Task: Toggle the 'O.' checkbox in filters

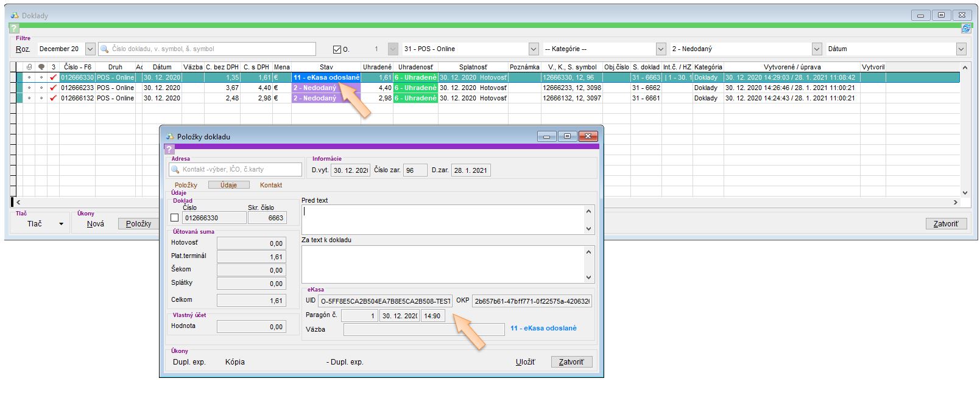Action: [x=337, y=49]
